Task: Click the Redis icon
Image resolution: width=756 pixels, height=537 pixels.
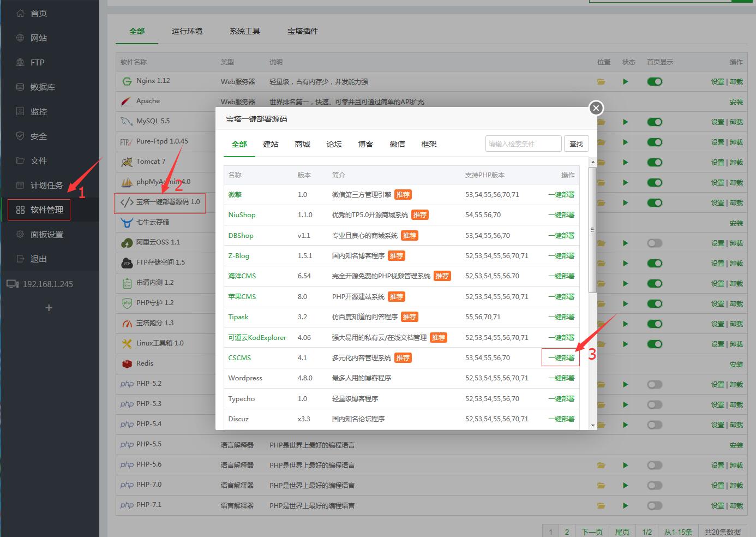Action: [127, 364]
